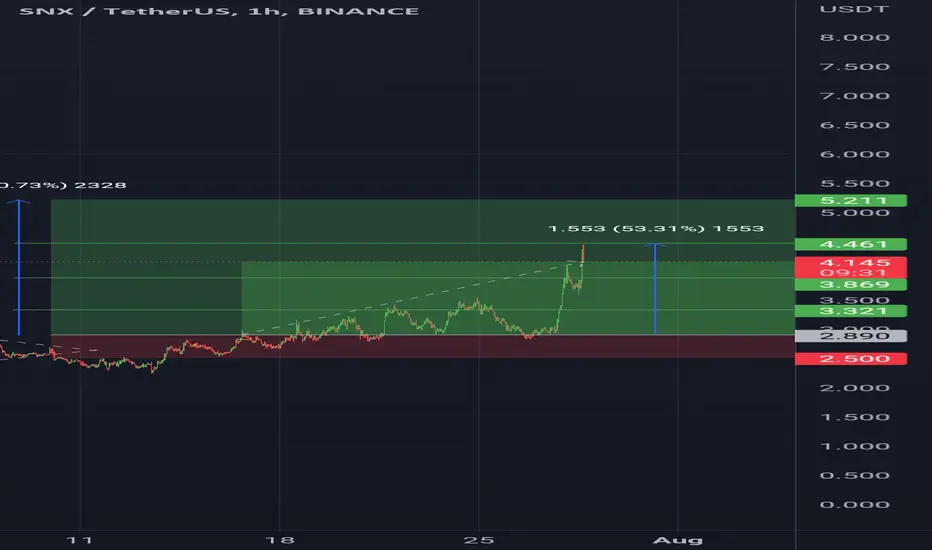Click the 6.000 price axis tick

(x=854, y=154)
